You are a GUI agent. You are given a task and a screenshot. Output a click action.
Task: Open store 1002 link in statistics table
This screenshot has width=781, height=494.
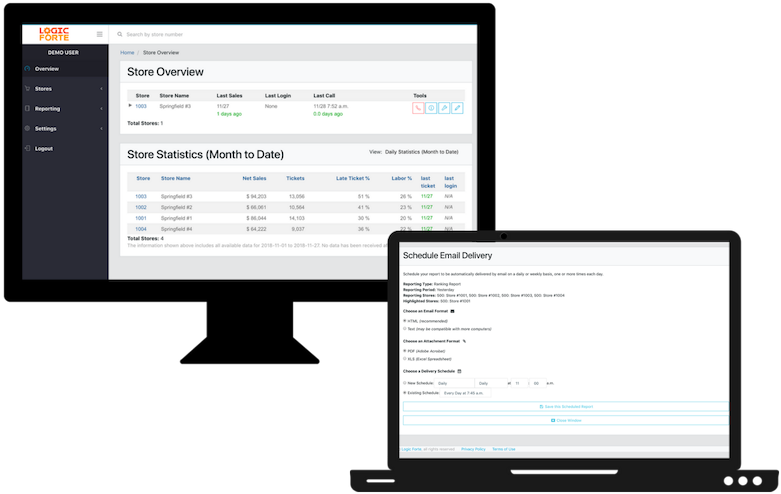(x=141, y=207)
